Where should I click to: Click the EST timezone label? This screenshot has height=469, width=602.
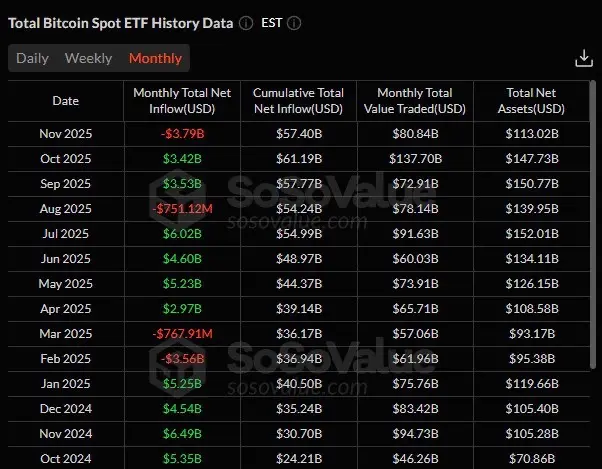click(272, 22)
